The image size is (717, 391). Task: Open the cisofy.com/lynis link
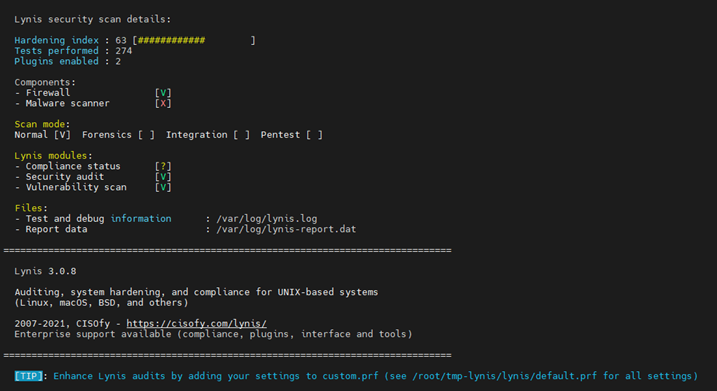tap(196, 323)
